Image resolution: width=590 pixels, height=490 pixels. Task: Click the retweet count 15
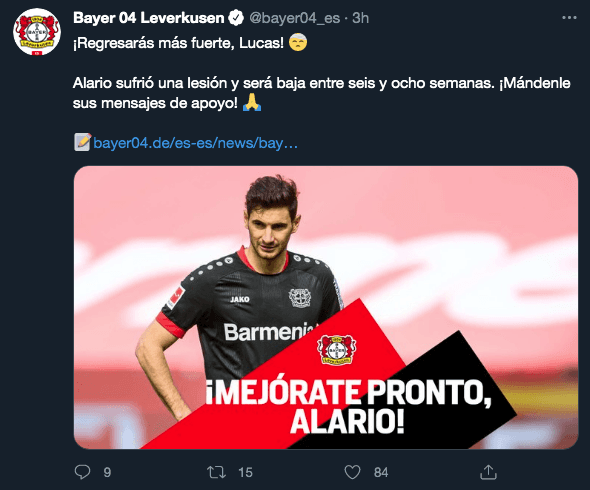(245, 472)
